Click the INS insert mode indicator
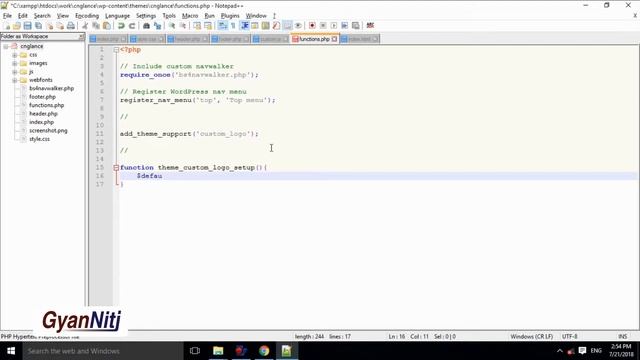640x360 pixels. tap(622, 337)
